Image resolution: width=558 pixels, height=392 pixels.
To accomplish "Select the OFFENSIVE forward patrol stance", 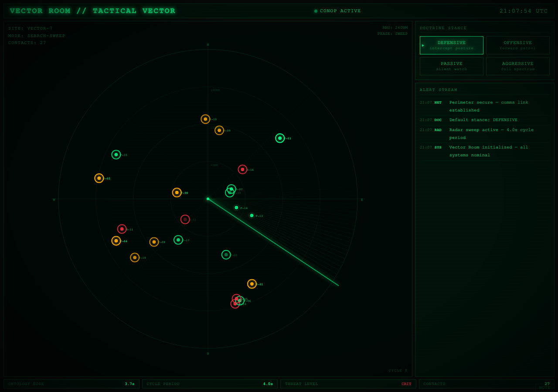I will click(518, 45).
